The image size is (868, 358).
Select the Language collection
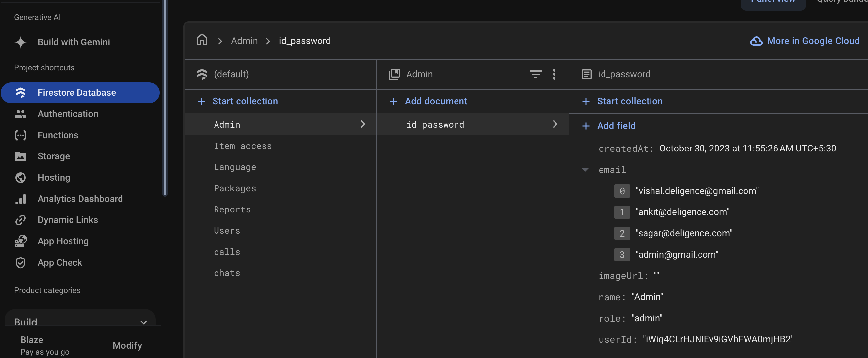pyautogui.click(x=280, y=167)
